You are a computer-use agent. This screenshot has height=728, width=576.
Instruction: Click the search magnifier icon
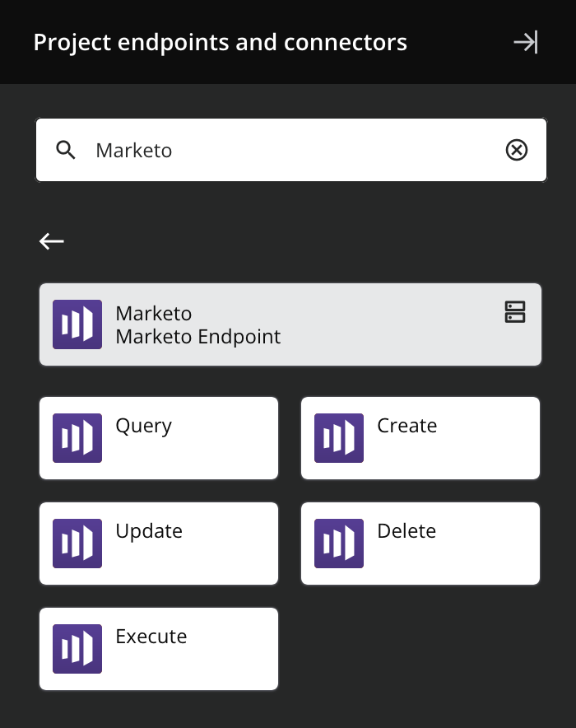66,150
